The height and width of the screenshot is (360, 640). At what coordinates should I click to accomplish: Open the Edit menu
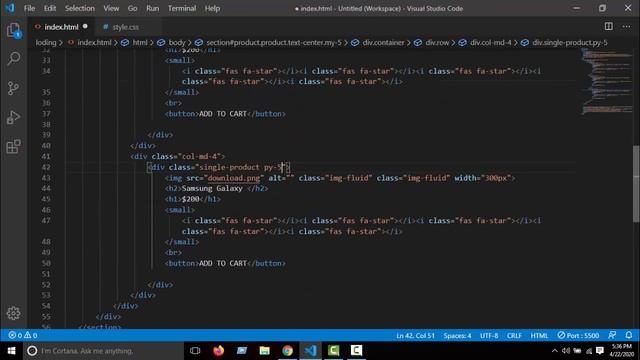tap(50, 8)
